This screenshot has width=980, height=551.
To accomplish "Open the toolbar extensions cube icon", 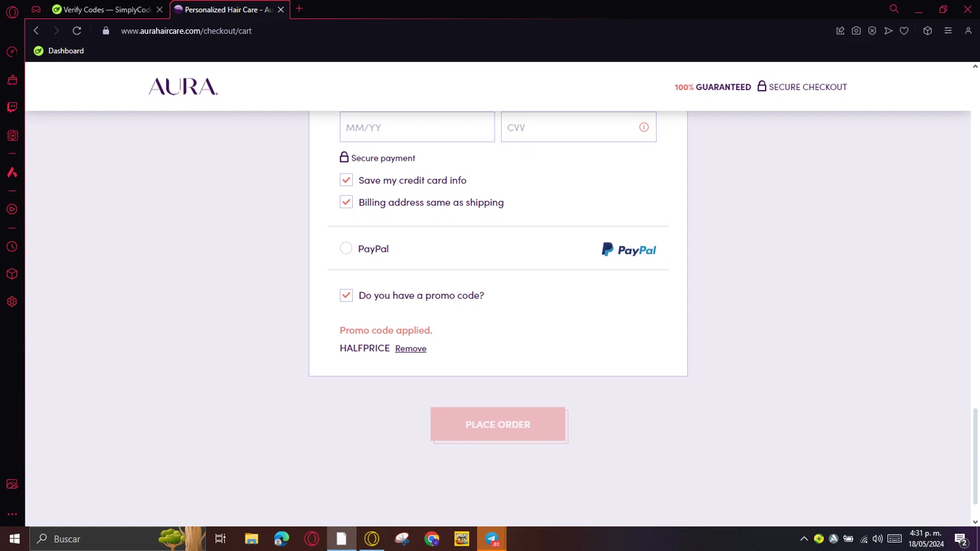I will coord(928,31).
